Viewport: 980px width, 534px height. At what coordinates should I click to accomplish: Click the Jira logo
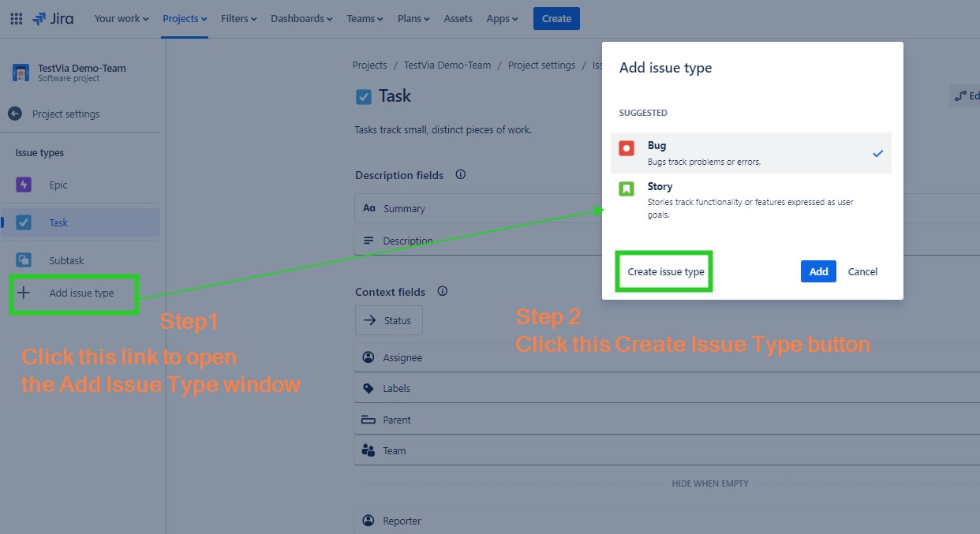(53, 19)
